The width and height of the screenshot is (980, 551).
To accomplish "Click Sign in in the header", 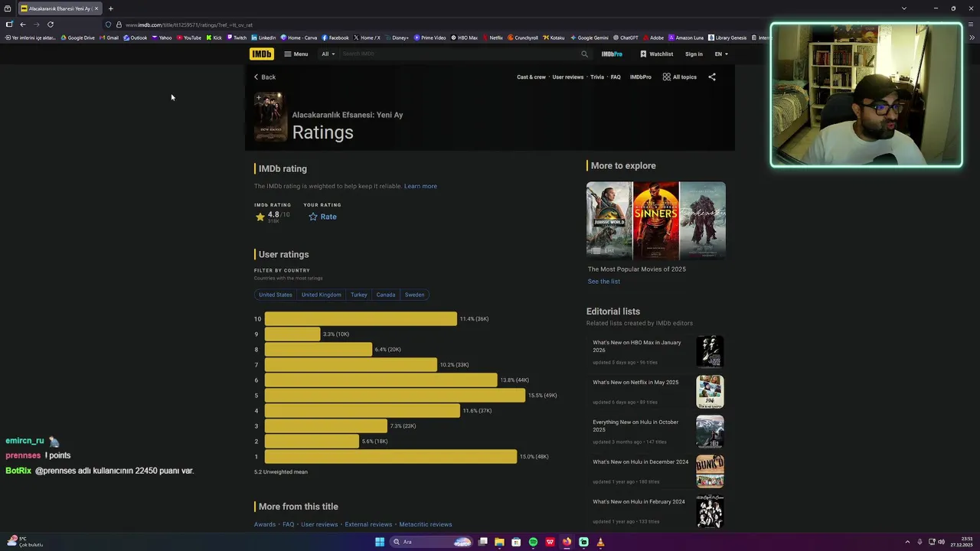I will [x=694, y=54].
